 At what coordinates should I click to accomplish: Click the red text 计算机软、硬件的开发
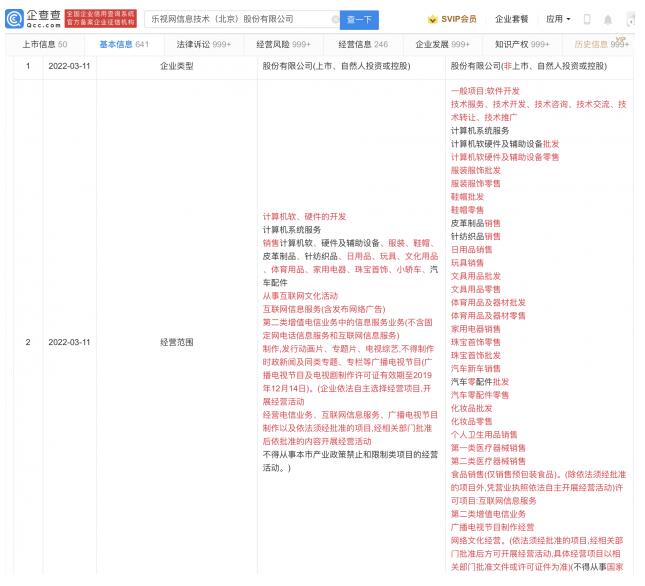(304, 217)
